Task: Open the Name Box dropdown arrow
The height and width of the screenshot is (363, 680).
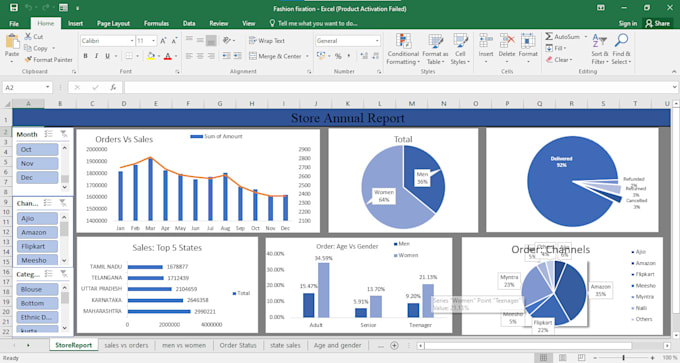Action: click(x=47, y=87)
